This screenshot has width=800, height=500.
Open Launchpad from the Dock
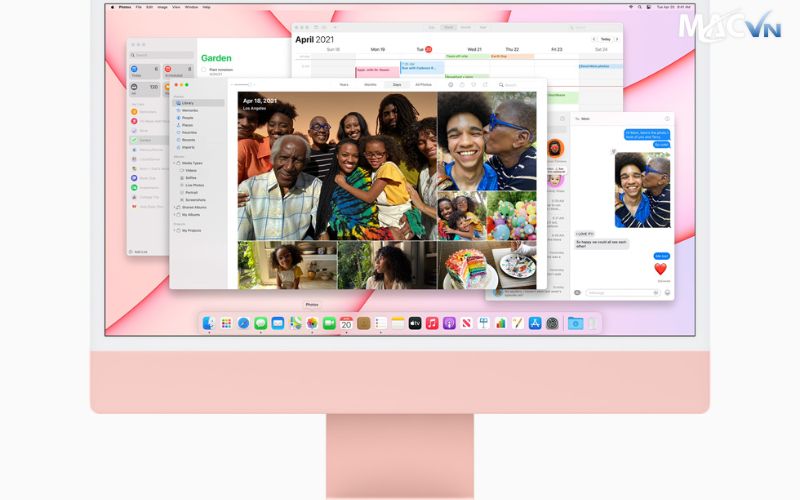(x=226, y=323)
